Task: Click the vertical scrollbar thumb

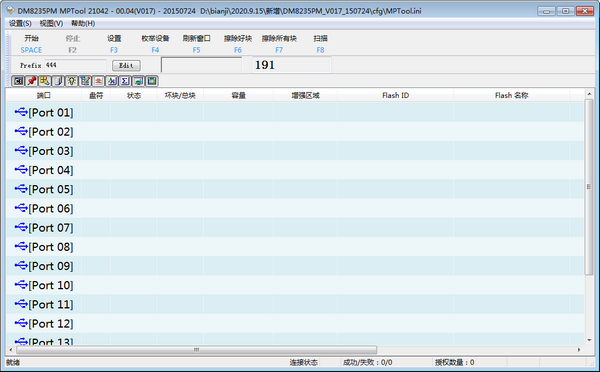Action: (589, 187)
